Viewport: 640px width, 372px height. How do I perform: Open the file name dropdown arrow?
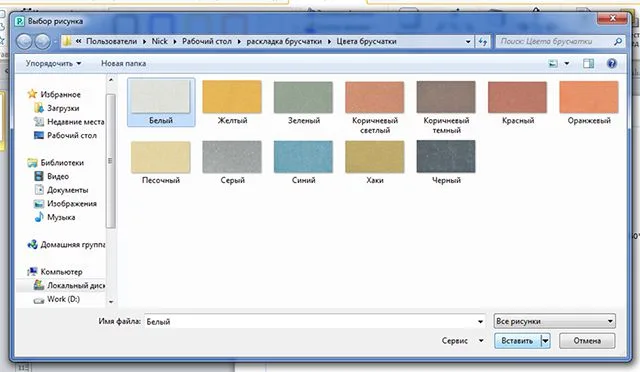tap(480, 321)
